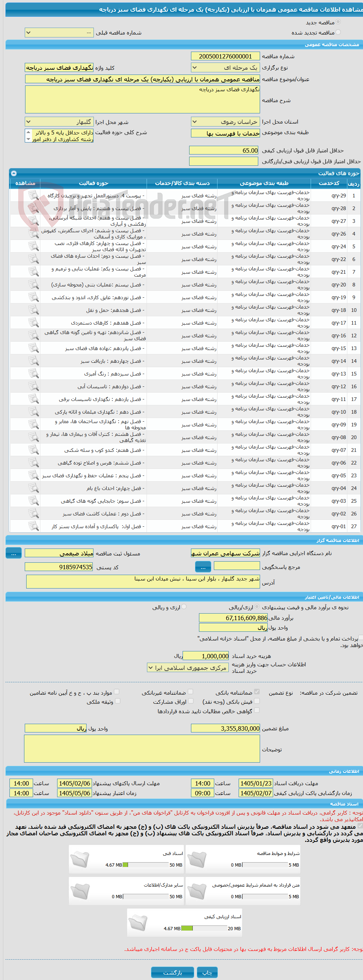363x980 pixels.
Task: Check اوراق مشارکت checkbox
Action: point(191,701)
